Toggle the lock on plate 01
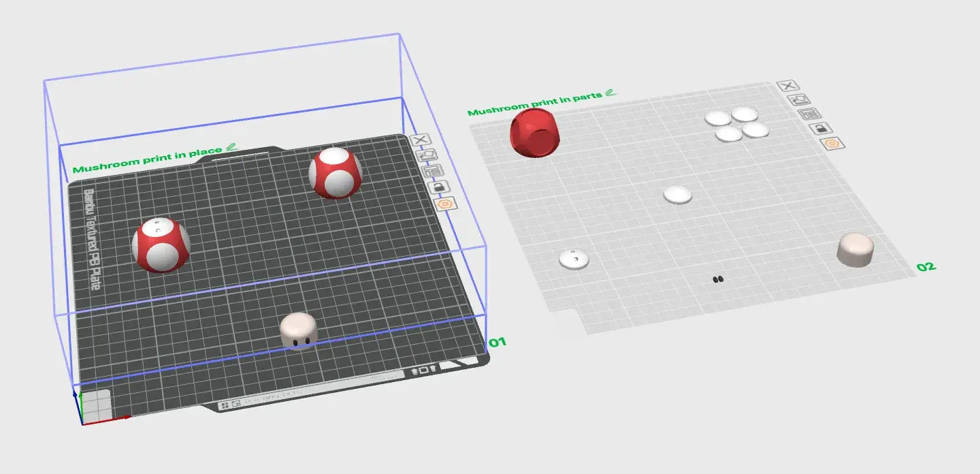 [439, 187]
